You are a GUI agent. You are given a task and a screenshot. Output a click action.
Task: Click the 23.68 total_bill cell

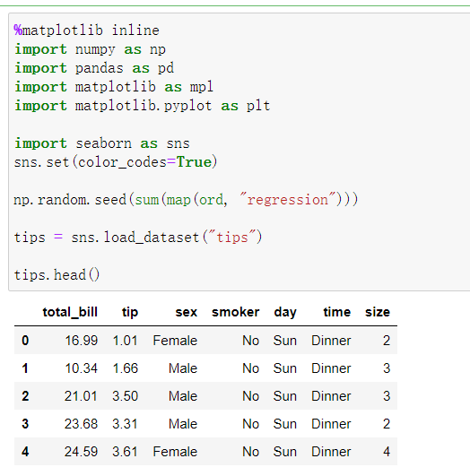tap(81, 424)
